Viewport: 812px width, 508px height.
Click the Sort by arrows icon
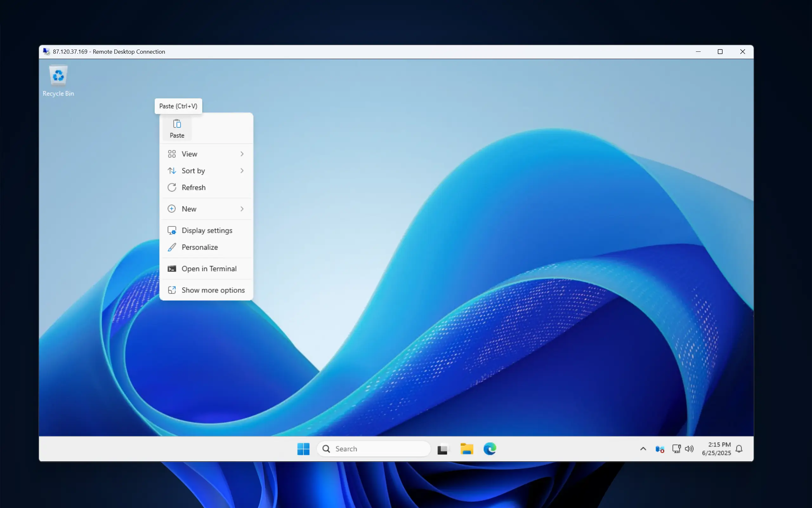[x=172, y=171]
